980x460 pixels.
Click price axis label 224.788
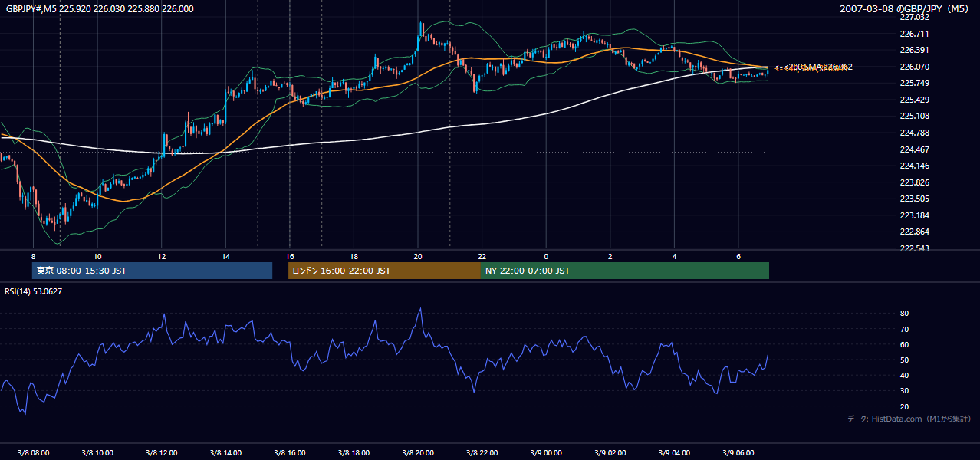(x=913, y=133)
